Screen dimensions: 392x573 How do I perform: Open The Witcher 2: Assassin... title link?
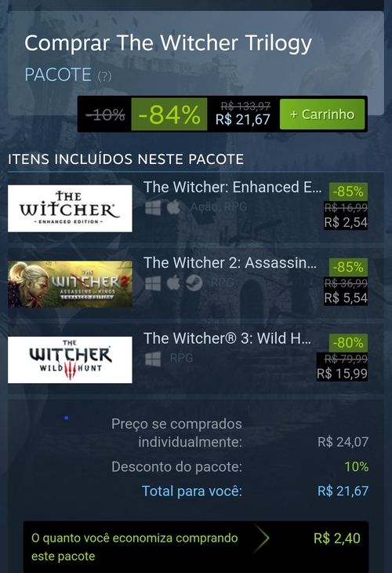[x=230, y=263]
